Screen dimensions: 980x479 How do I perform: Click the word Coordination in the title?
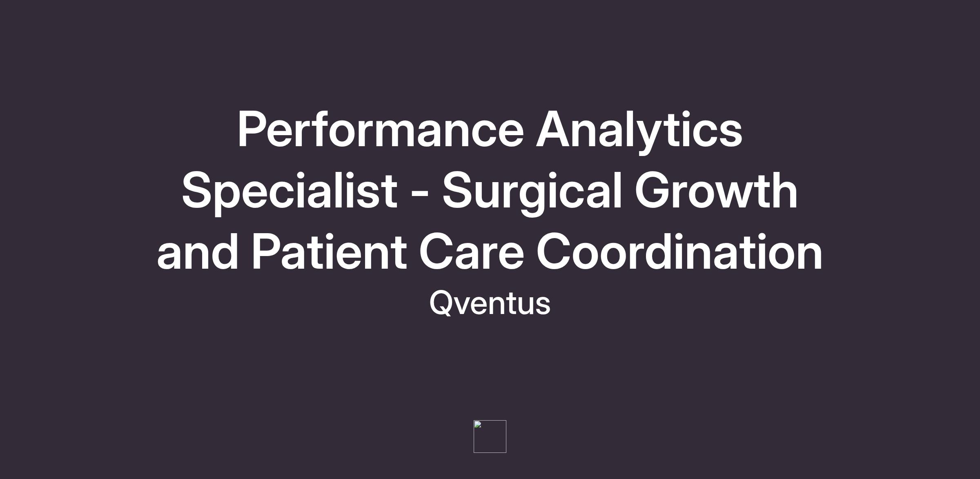coord(679,252)
